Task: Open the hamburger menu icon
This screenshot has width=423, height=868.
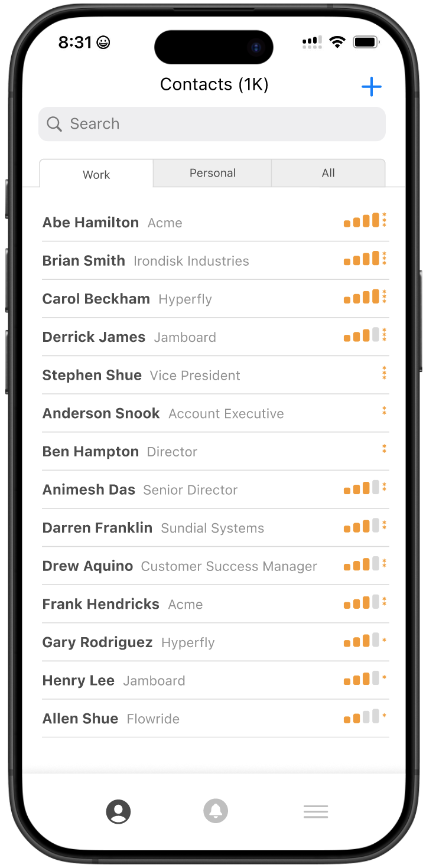Action: coord(315,811)
